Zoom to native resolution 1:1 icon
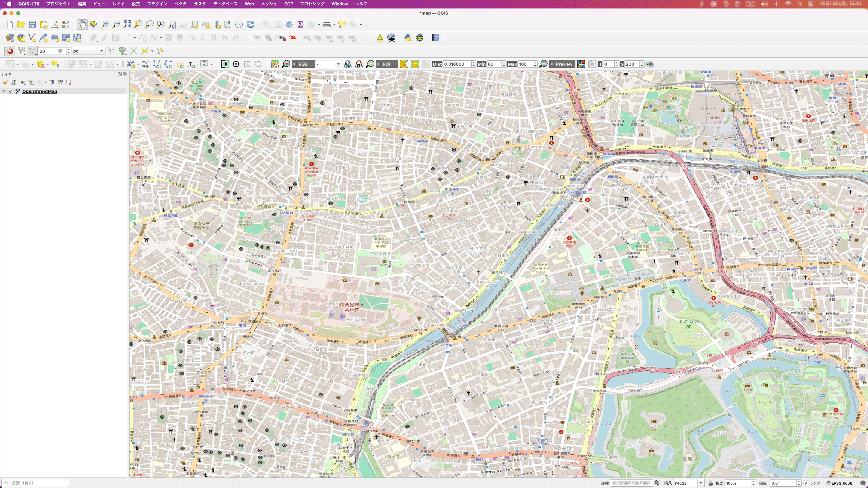The height and width of the screenshot is (488, 868). click(x=161, y=24)
